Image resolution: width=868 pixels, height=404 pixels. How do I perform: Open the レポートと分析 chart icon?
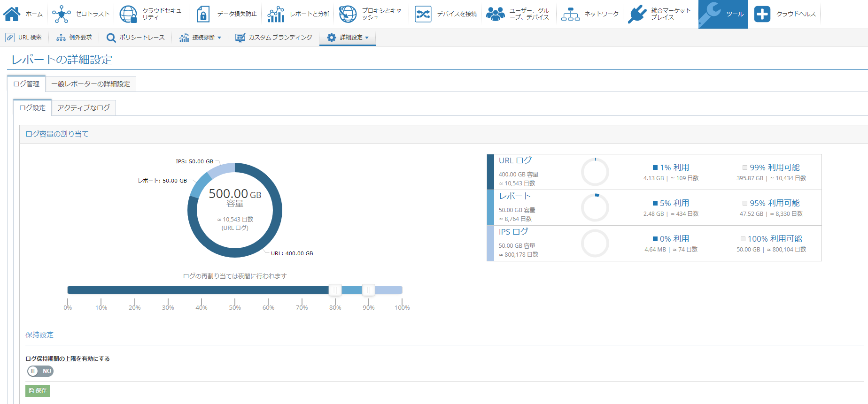click(x=276, y=14)
